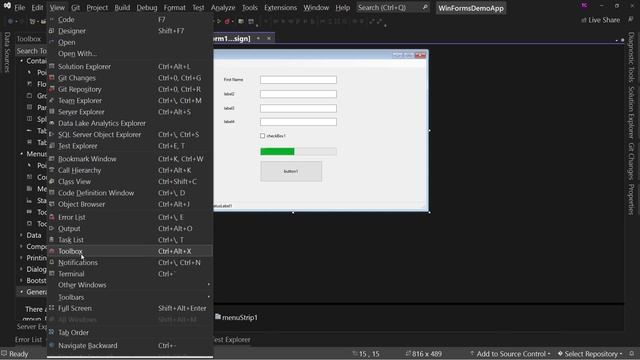
Task: Click the WinFormsDemoApp title button
Action: click(471, 8)
